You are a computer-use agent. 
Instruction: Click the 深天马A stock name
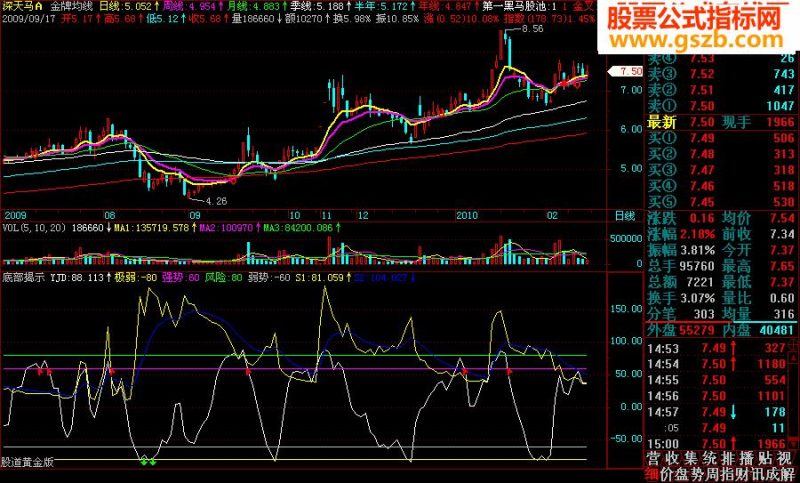pyautogui.click(x=22, y=7)
